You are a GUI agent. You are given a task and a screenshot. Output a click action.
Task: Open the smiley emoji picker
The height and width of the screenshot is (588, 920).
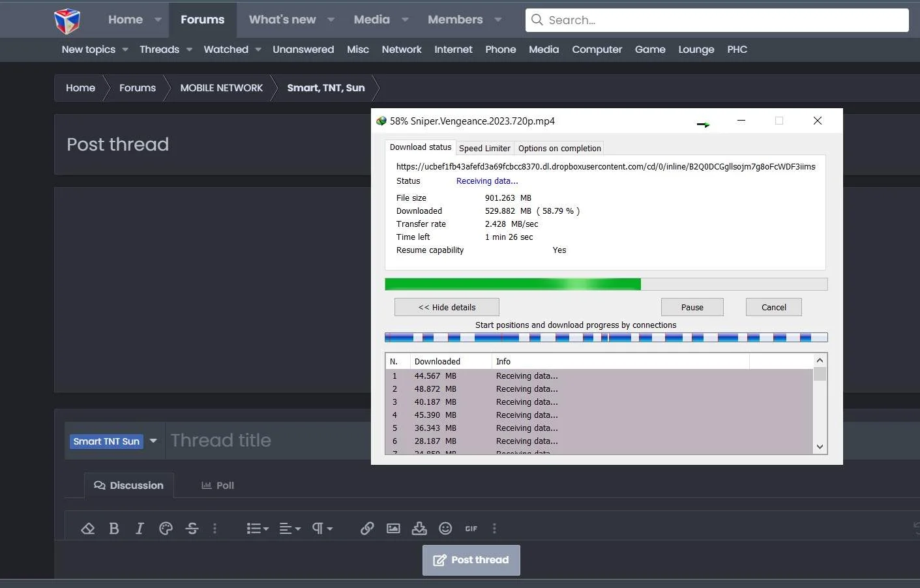tap(445, 529)
